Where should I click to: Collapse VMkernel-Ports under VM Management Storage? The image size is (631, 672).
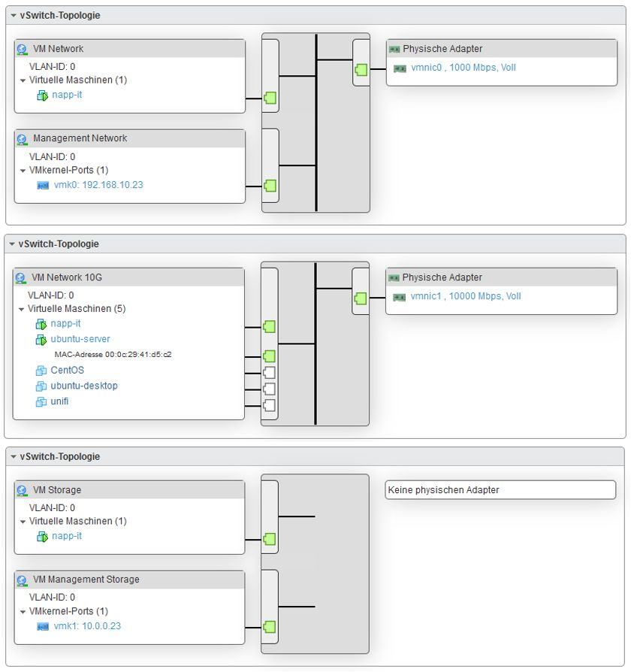point(23,611)
